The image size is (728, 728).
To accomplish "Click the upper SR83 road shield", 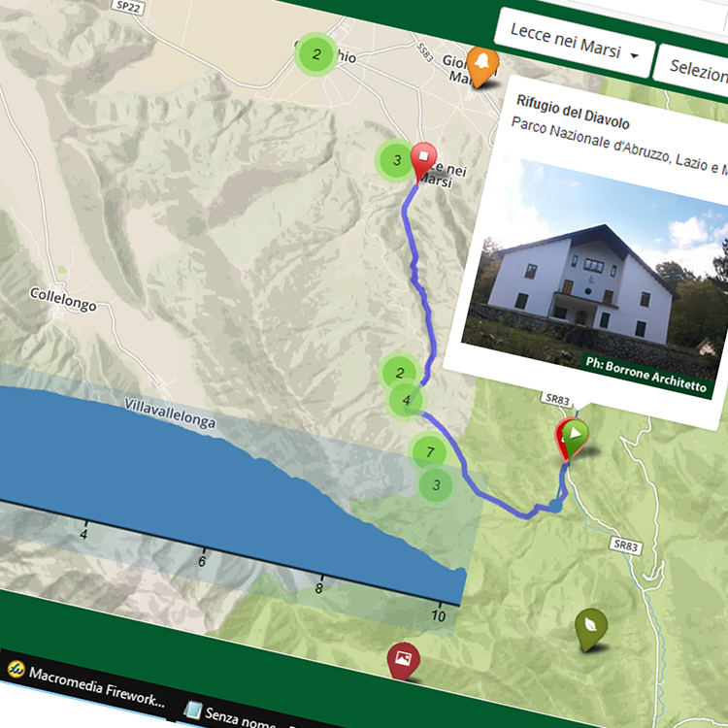I will click(x=557, y=399).
